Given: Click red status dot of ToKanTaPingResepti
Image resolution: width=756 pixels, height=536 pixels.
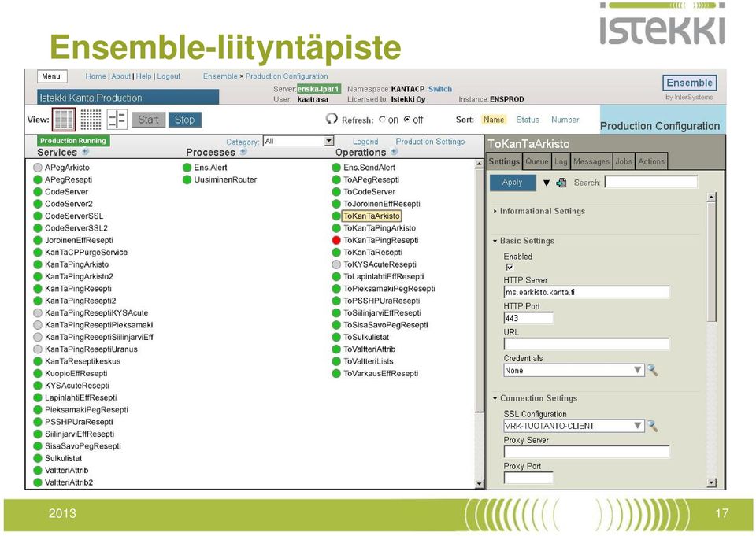Looking at the screenshot, I should (336, 240).
